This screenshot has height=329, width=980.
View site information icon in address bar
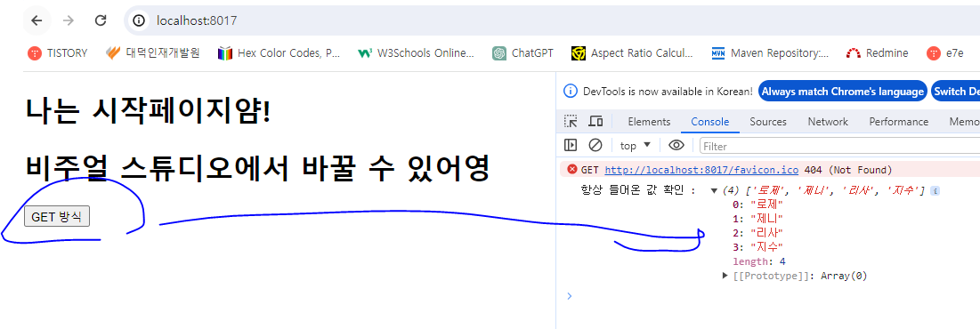point(139,20)
